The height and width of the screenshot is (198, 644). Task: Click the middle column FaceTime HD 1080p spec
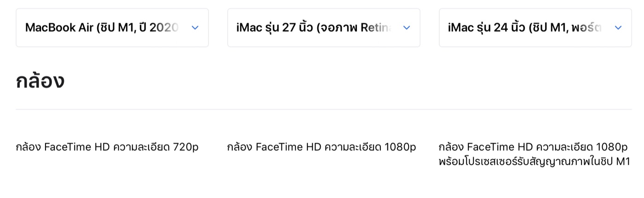[x=322, y=147]
